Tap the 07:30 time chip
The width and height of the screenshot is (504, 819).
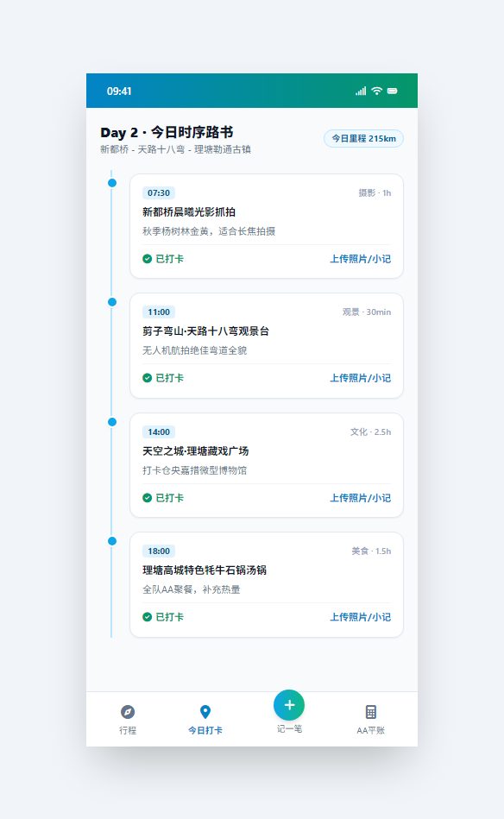(x=159, y=192)
